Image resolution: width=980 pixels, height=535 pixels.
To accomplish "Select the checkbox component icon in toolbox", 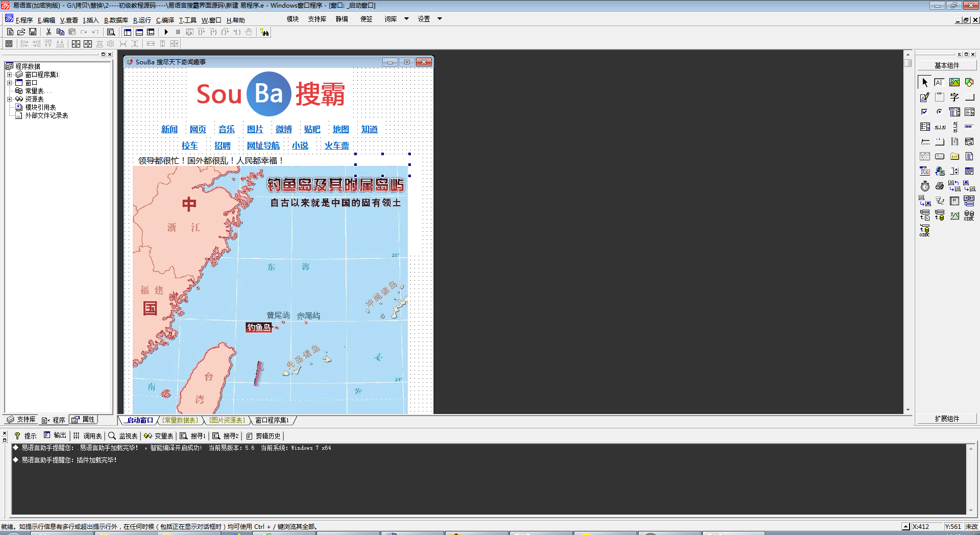I will point(925,112).
